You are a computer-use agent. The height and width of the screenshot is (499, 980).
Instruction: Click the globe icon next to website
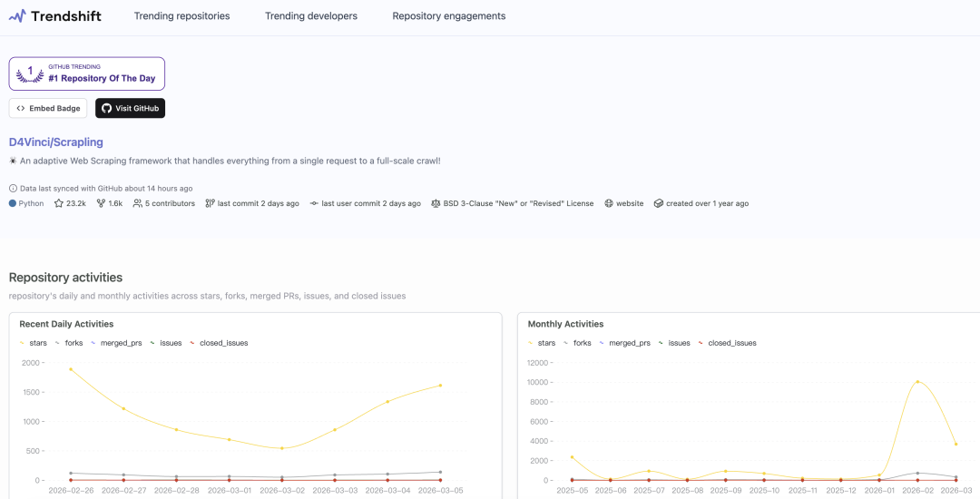609,204
